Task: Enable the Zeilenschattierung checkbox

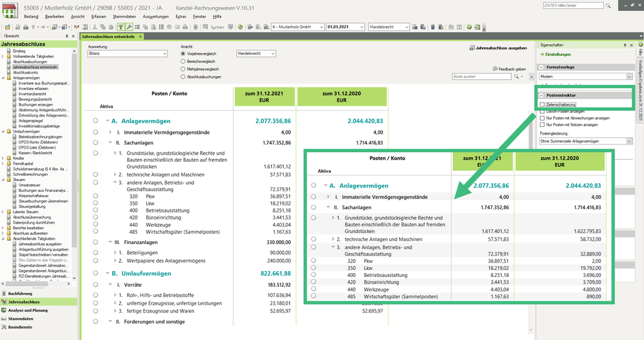Action: pos(542,105)
